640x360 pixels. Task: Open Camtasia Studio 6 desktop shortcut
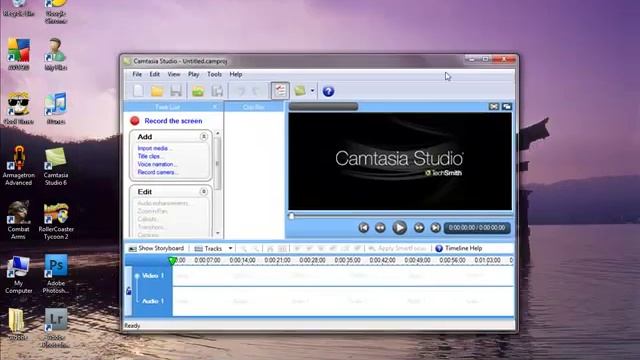pos(56,167)
